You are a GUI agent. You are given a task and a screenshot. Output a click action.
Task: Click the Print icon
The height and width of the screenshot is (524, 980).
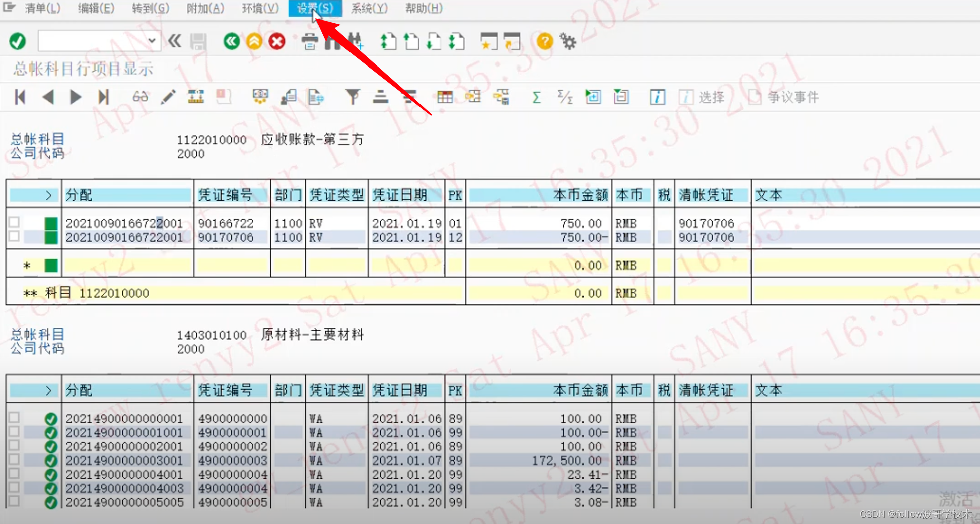(310, 41)
